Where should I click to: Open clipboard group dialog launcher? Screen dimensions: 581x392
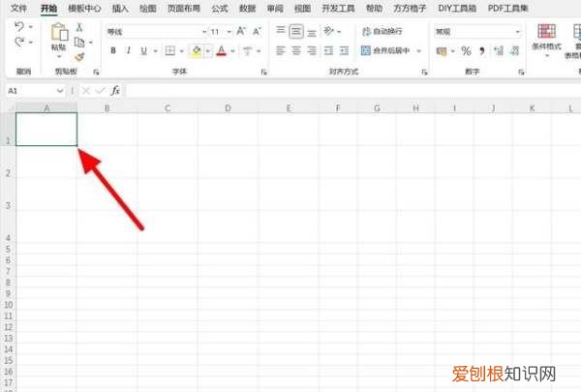[96, 73]
